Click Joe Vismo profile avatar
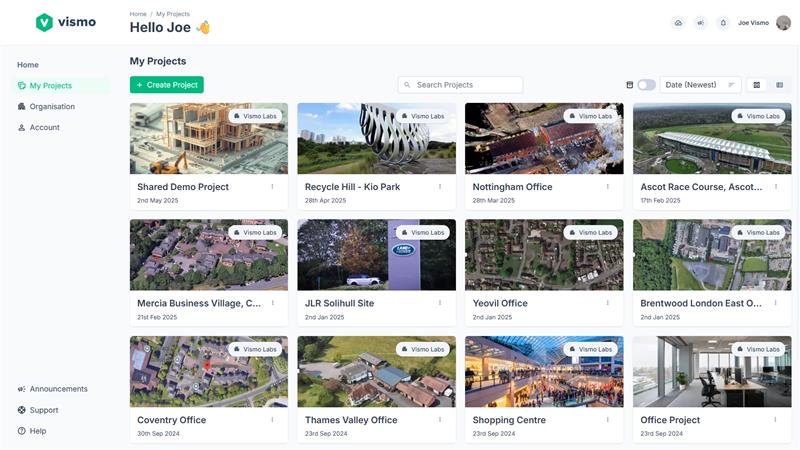The height and width of the screenshot is (450, 800). click(783, 22)
